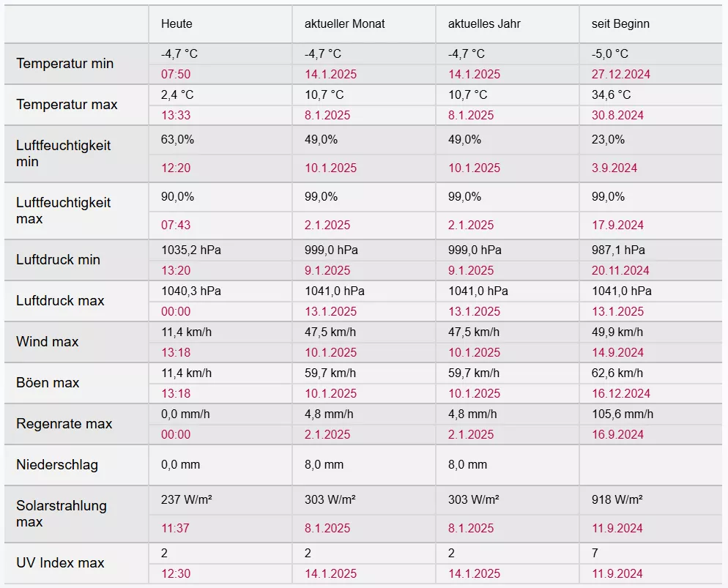Viewport: 728px width, 588px height.
Task: Click the 'Heute' column header
Action: point(177,23)
